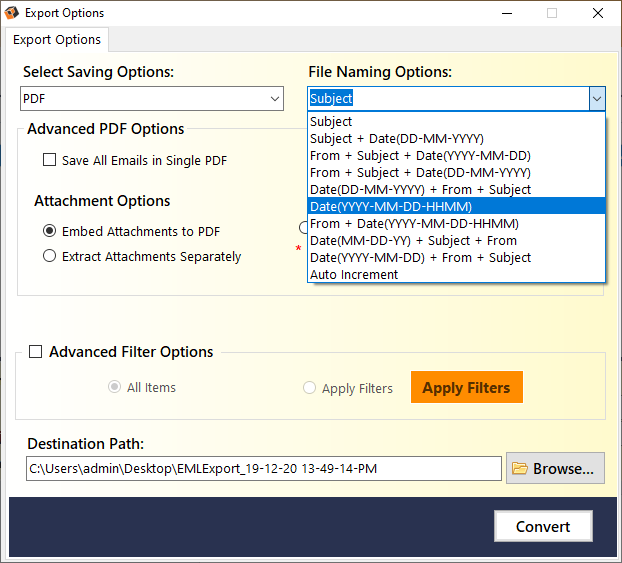Select From + Subject + Date(YYYY-MM-DD) option
This screenshot has height=563, width=622.
click(x=457, y=156)
